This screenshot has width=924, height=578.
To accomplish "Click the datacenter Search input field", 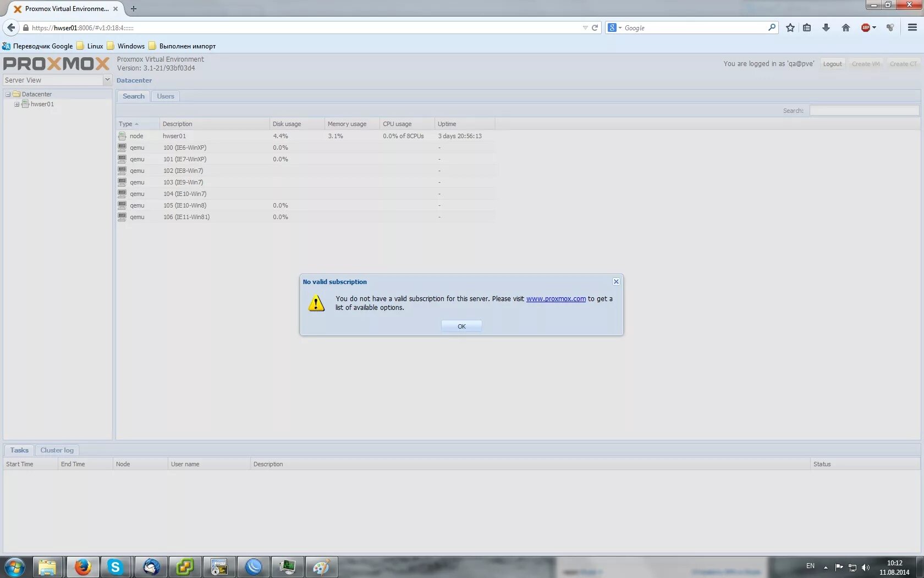I will click(x=864, y=111).
